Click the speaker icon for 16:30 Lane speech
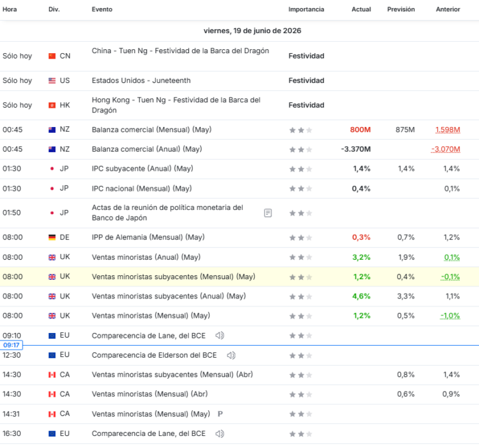 coord(220,433)
